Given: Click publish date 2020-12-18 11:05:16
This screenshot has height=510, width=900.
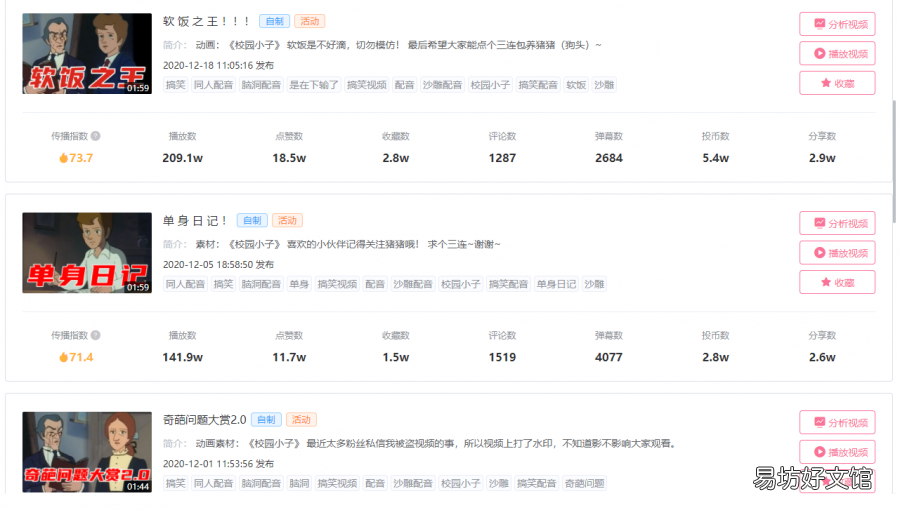Looking at the screenshot, I should [x=208, y=65].
